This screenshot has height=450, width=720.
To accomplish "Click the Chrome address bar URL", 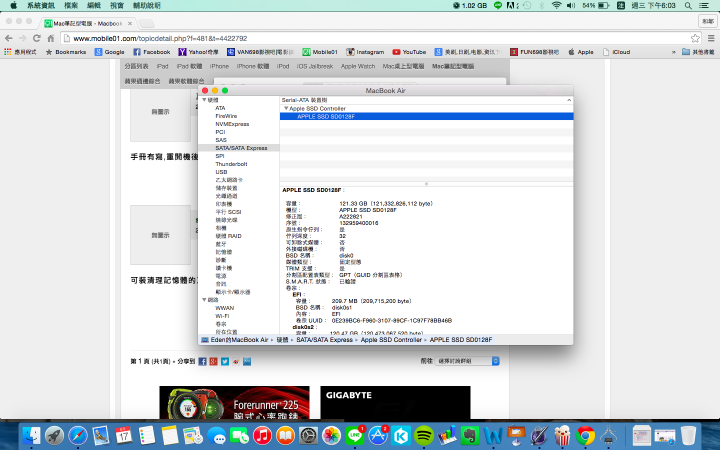I will coord(160,38).
